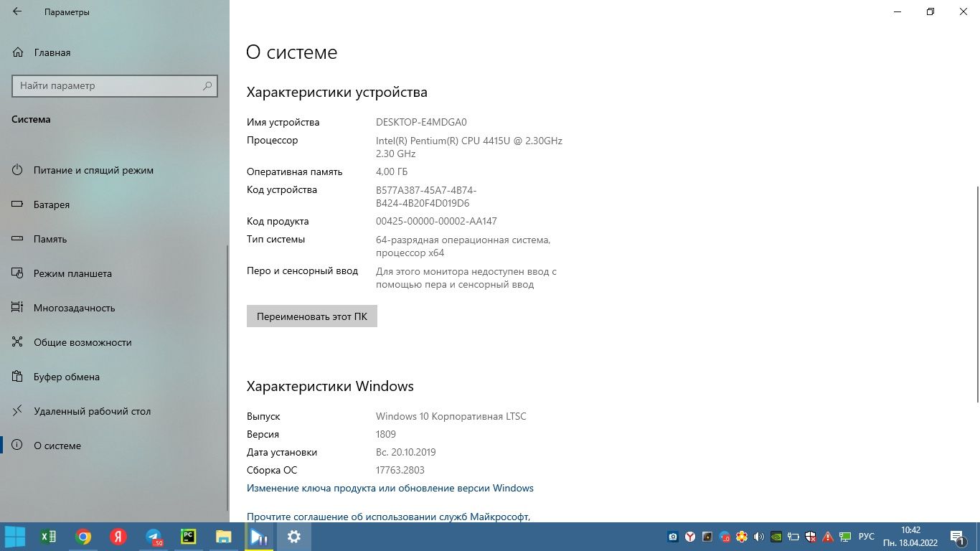Click the back arrow in Параметры window
Screen dimensions: 980x551
17,12
